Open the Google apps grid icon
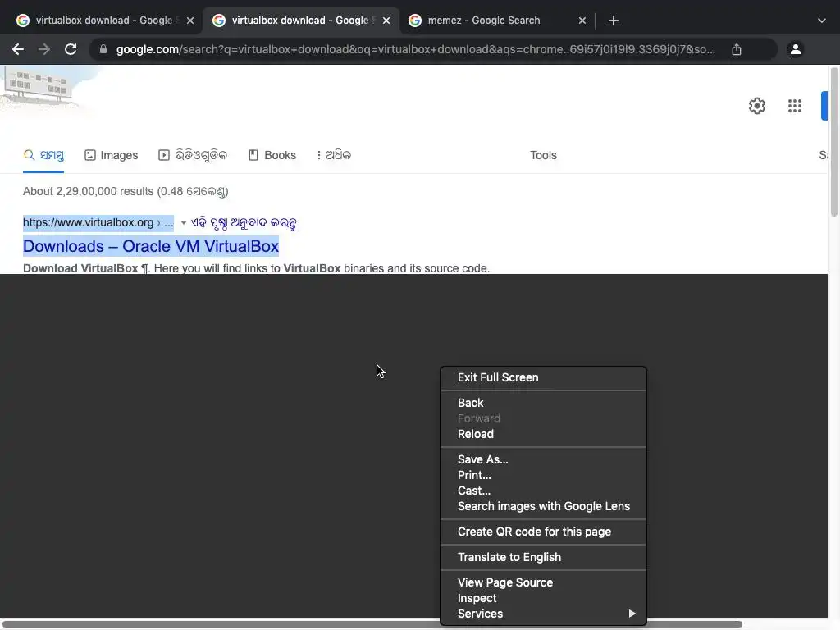Image resolution: width=840 pixels, height=630 pixels. 795,106
